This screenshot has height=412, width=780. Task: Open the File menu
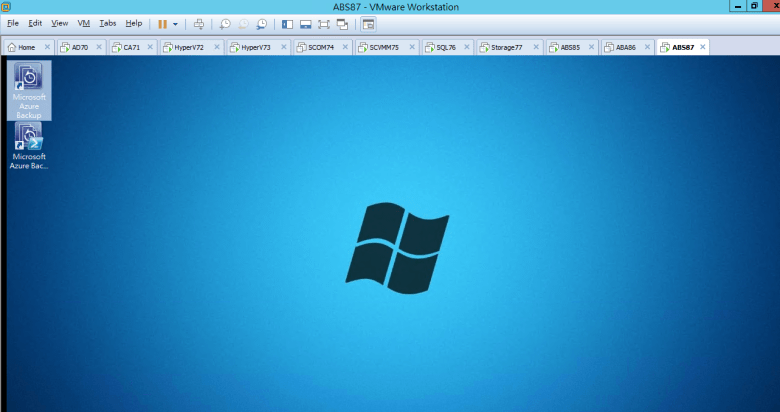13,23
